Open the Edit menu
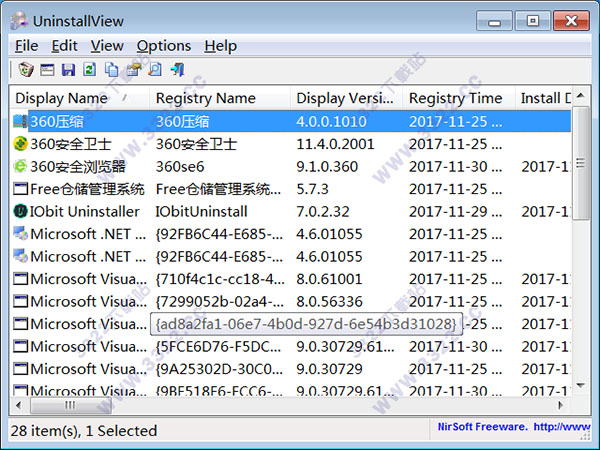 [64, 46]
